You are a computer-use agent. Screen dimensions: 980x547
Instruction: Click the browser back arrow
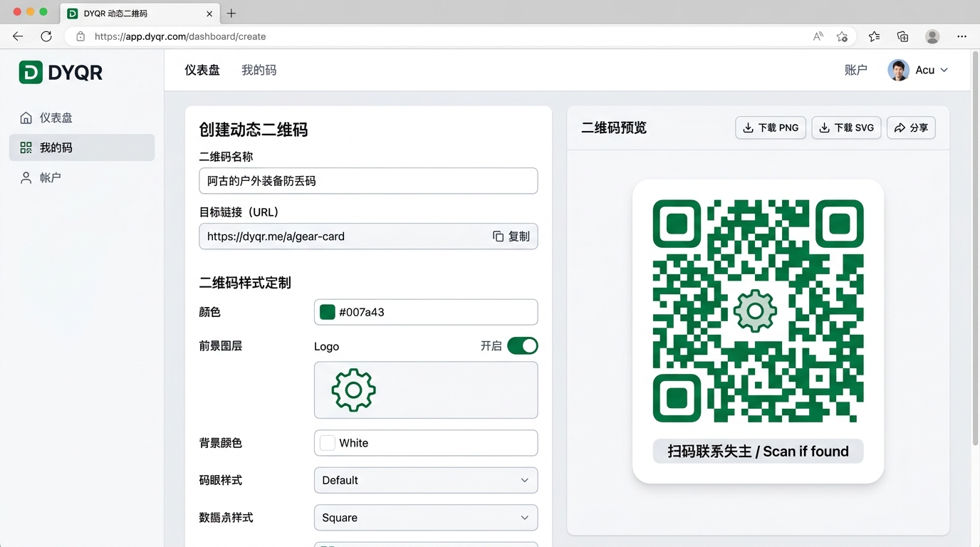18,36
